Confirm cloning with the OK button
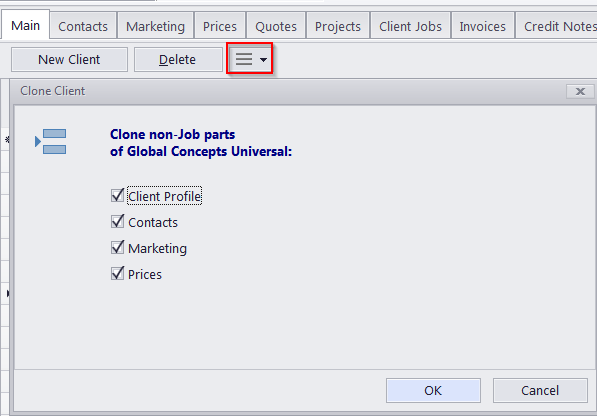The width and height of the screenshot is (597, 416). [433, 390]
